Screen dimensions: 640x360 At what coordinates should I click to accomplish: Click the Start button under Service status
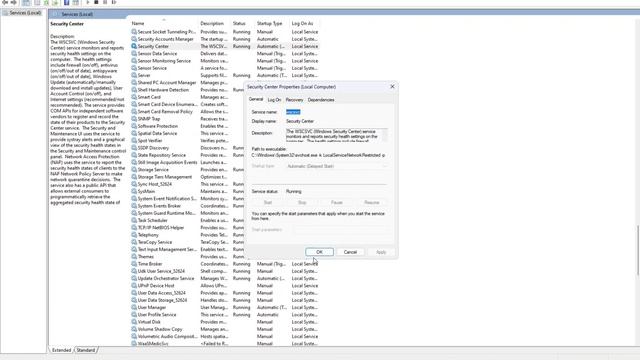(x=268, y=202)
